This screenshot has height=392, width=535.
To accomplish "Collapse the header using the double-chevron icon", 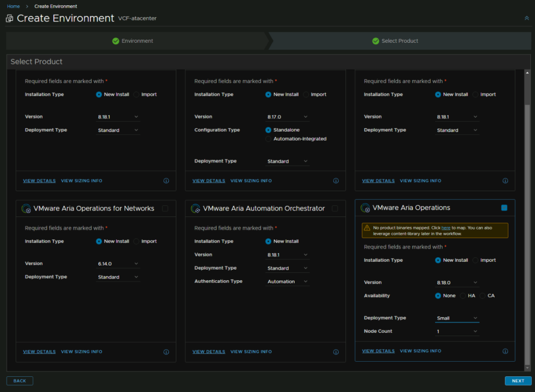I will point(527,18).
